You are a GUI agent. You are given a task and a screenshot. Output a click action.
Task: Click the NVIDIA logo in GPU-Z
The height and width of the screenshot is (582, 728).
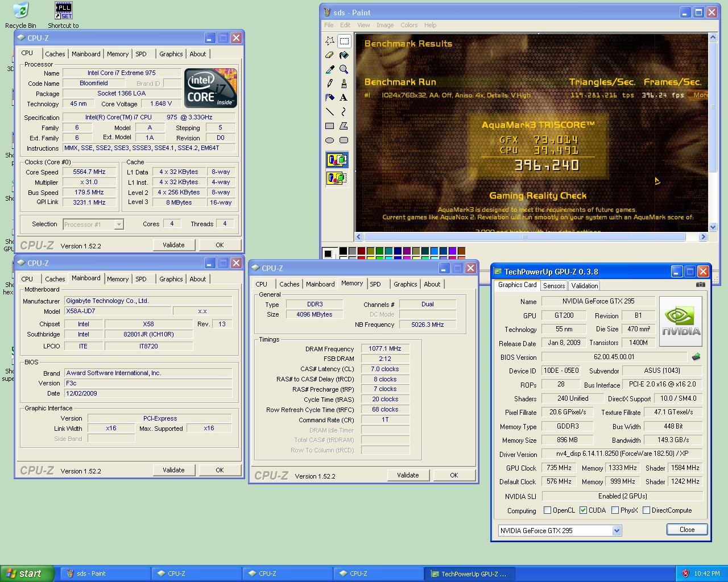click(681, 321)
